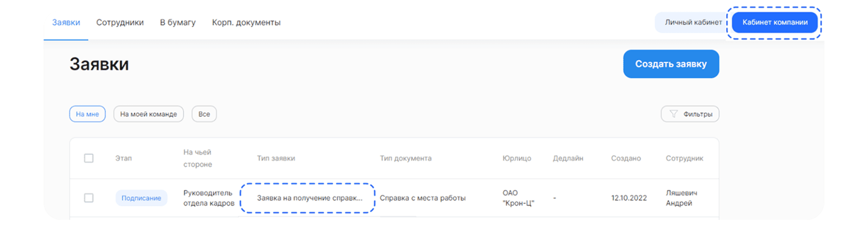Select the На моей команде filter chip
The image size is (868, 235).
pos(149,114)
